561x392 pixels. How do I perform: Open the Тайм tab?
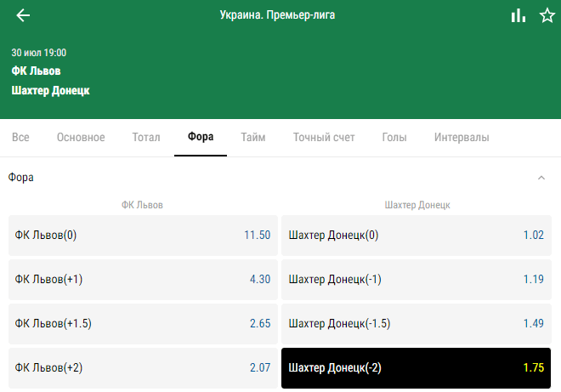(253, 137)
